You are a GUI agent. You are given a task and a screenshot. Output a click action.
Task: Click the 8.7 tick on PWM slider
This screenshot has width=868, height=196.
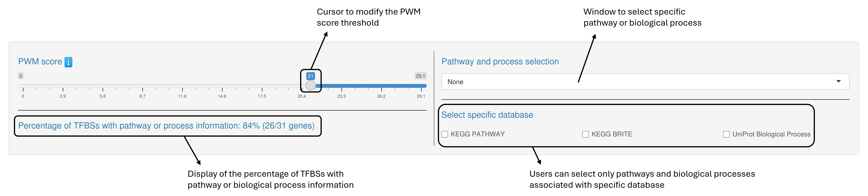[x=143, y=86]
